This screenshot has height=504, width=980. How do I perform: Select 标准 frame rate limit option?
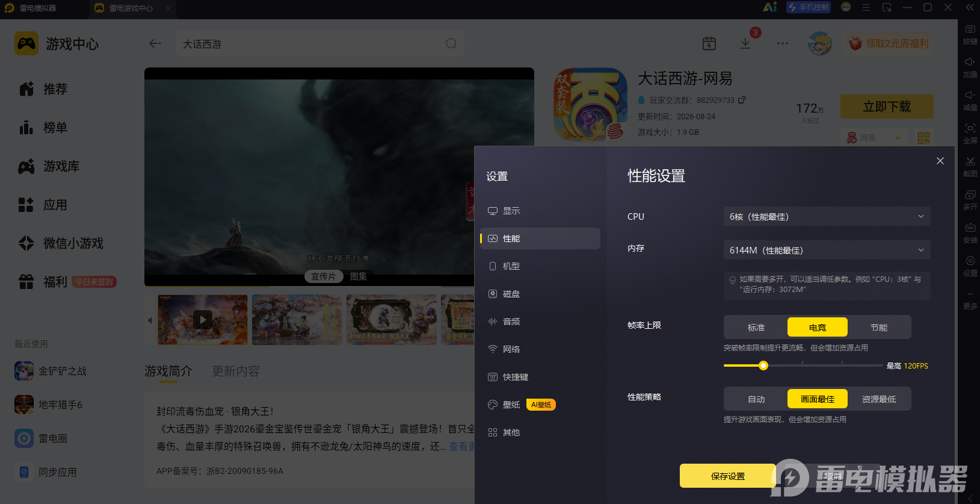coord(756,327)
